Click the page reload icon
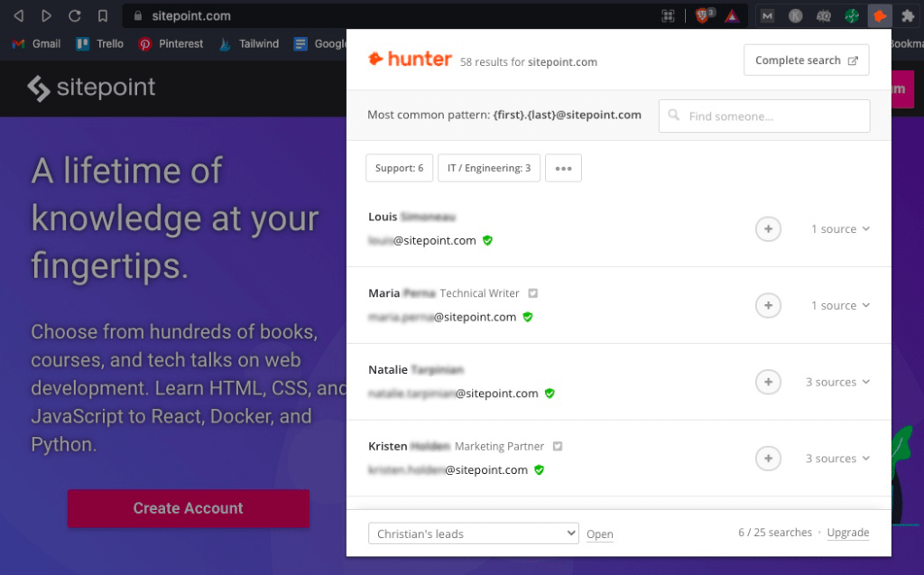Screen dimensions: 924x575 coord(75,15)
